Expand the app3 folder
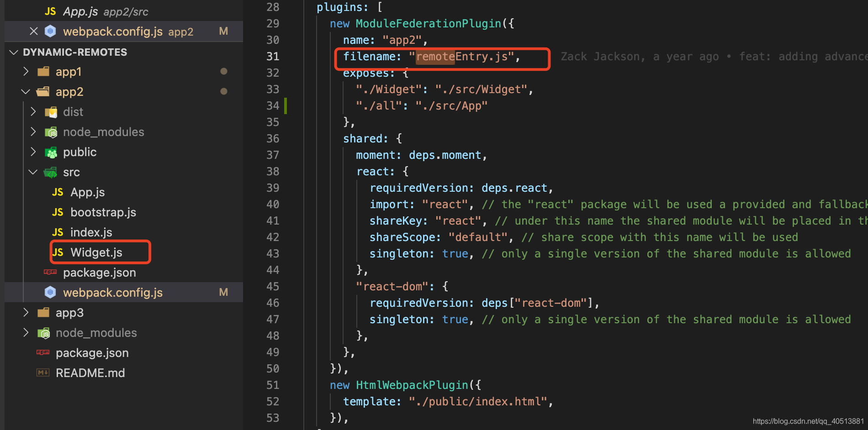Image resolution: width=868 pixels, height=430 pixels. [x=26, y=312]
